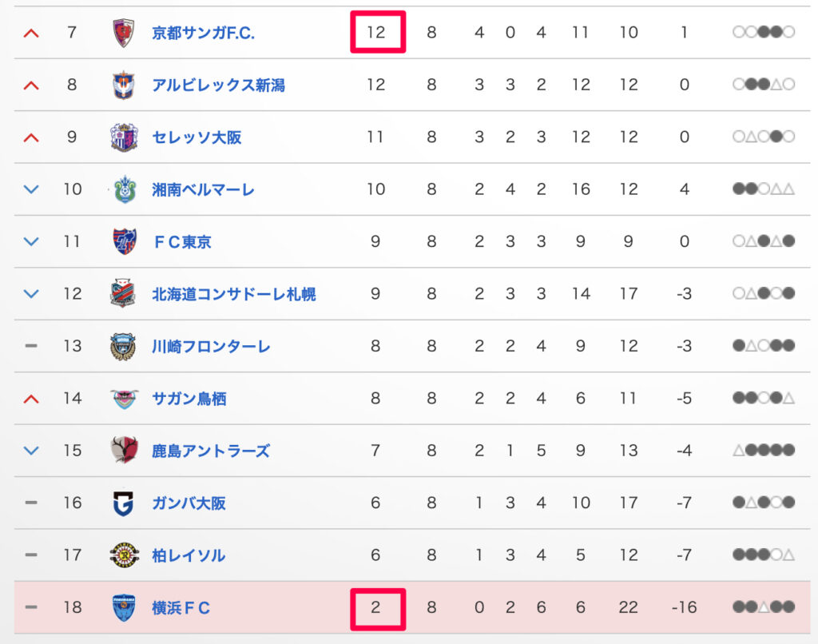This screenshot has height=644, width=818.
Task: Click the Kyoto Sanga F.C. team crest
Action: point(123,33)
